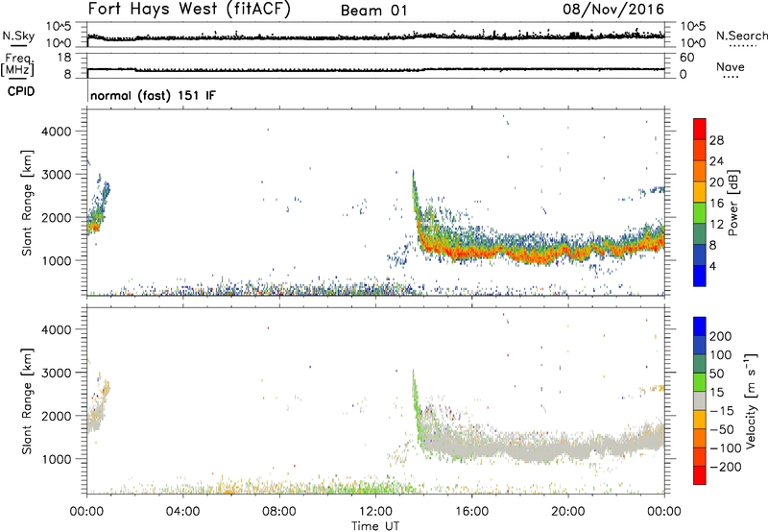The image size is (768, 532).
Task: Click the "N.Sky" legend label
Action: point(18,36)
